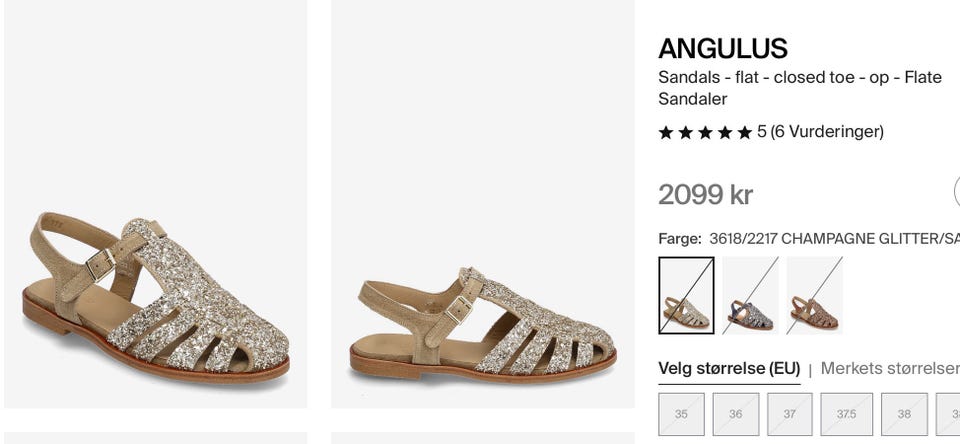Click the 2099 kr price text

point(705,195)
